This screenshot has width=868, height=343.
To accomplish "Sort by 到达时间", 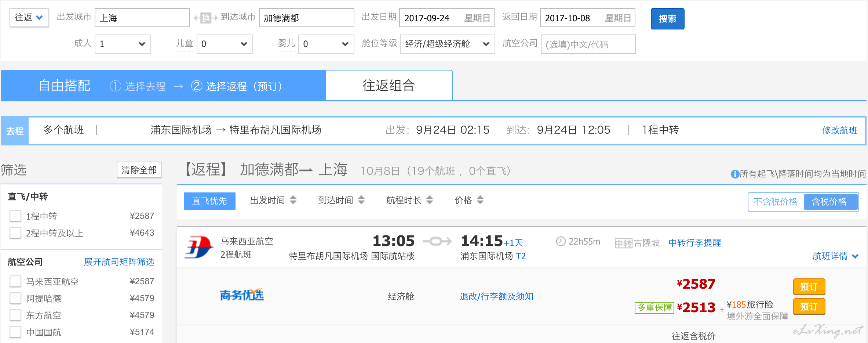I will (336, 200).
